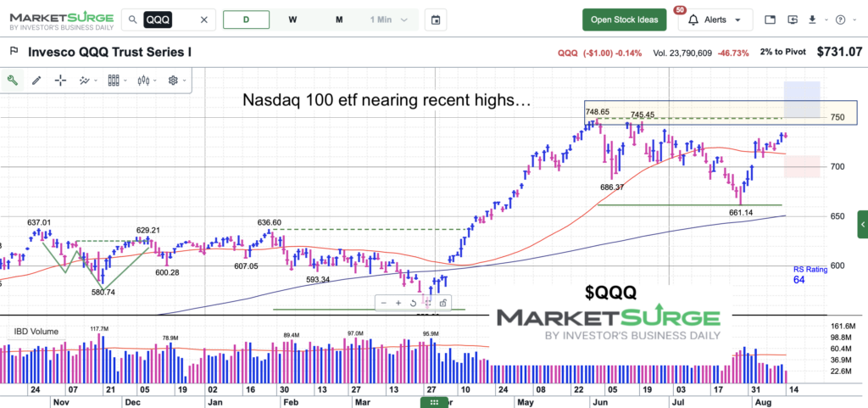Click the candlestick chart style icon

click(x=144, y=81)
